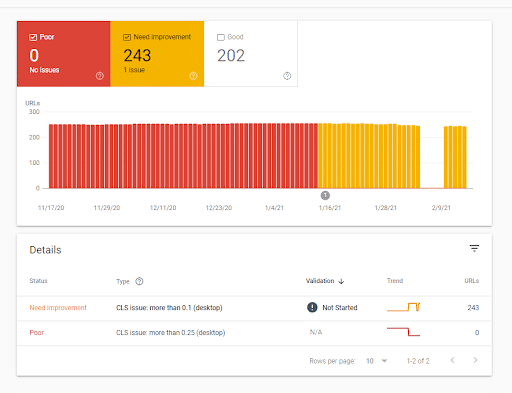Screen dimensions: 512x393
Task: Click the URLs column header
Action: (472, 281)
